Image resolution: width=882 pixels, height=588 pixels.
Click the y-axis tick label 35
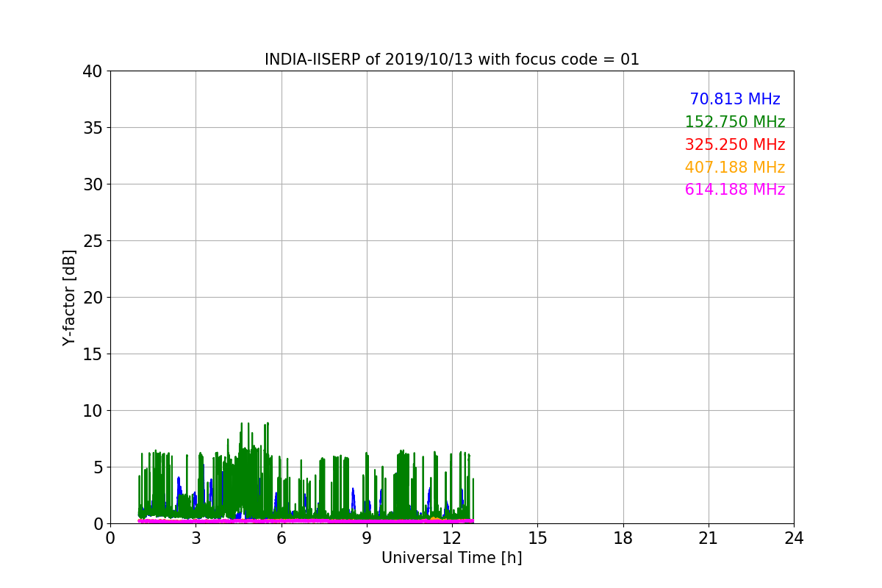[91, 128]
